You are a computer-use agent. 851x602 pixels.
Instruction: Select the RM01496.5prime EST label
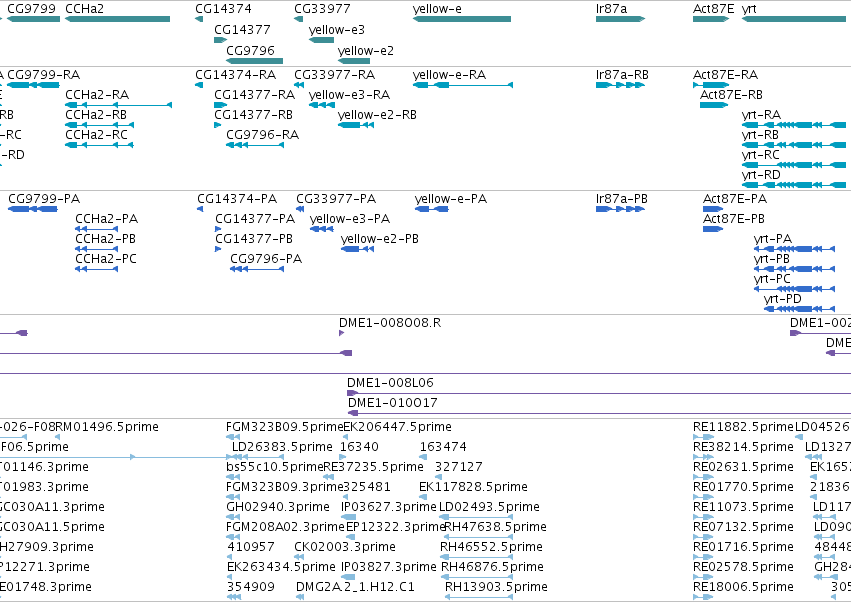point(107,427)
